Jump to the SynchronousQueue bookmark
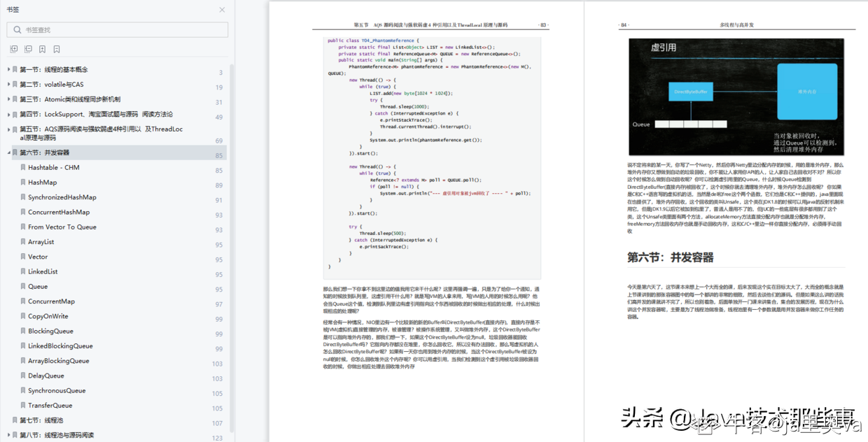This screenshot has width=868, height=442. (x=57, y=390)
